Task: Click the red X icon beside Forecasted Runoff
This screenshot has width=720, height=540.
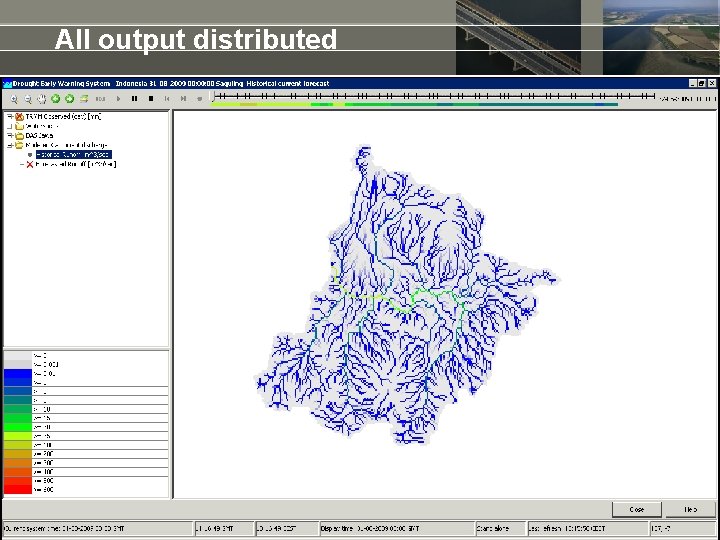Action: click(30, 164)
